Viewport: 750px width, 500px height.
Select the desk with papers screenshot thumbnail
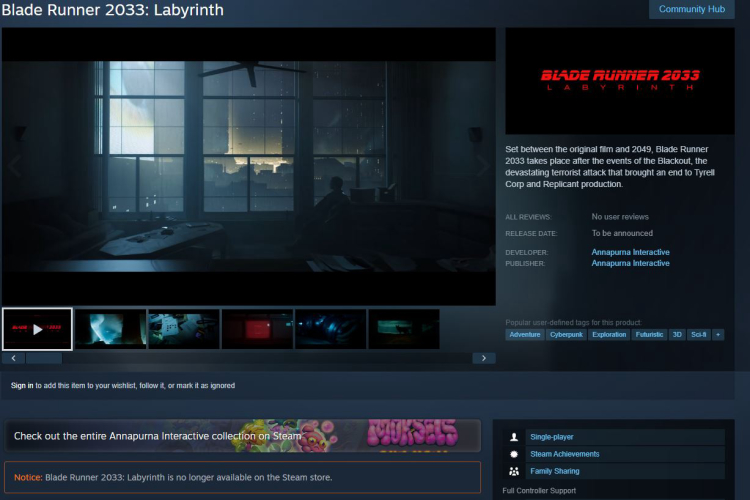tap(184, 329)
